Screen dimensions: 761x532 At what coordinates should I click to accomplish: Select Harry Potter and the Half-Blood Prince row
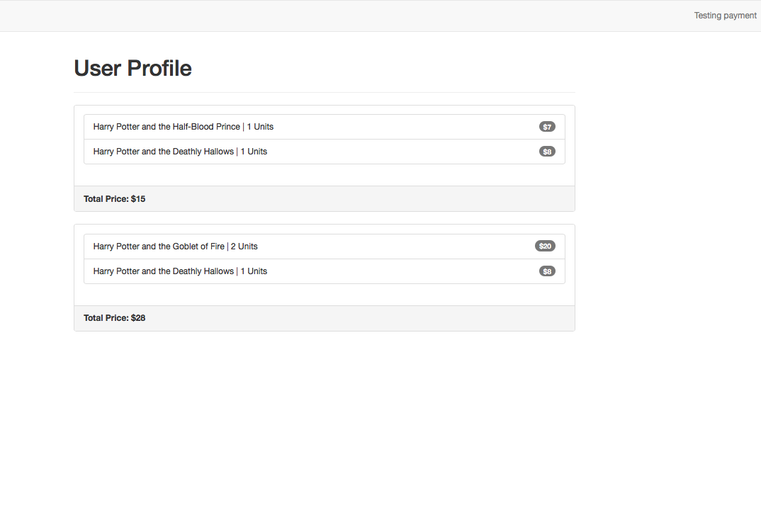(325, 127)
